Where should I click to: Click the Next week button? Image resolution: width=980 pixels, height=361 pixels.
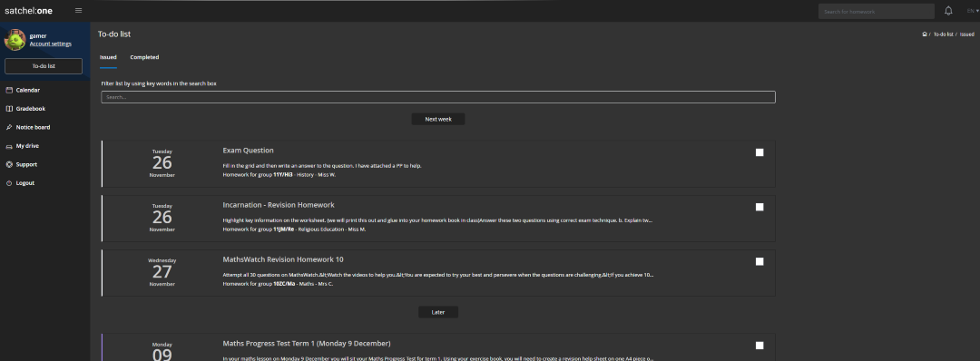(x=438, y=119)
